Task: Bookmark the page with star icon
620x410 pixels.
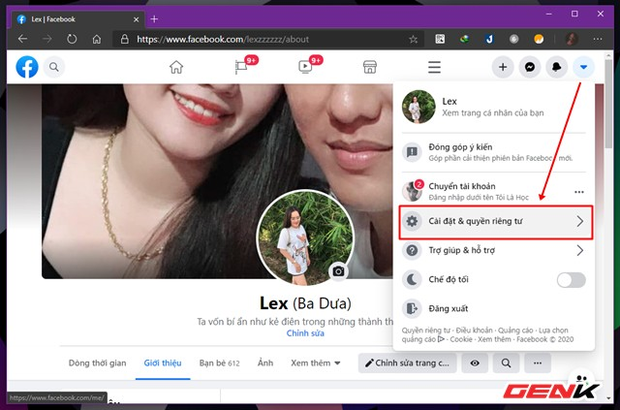Action: point(413,39)
